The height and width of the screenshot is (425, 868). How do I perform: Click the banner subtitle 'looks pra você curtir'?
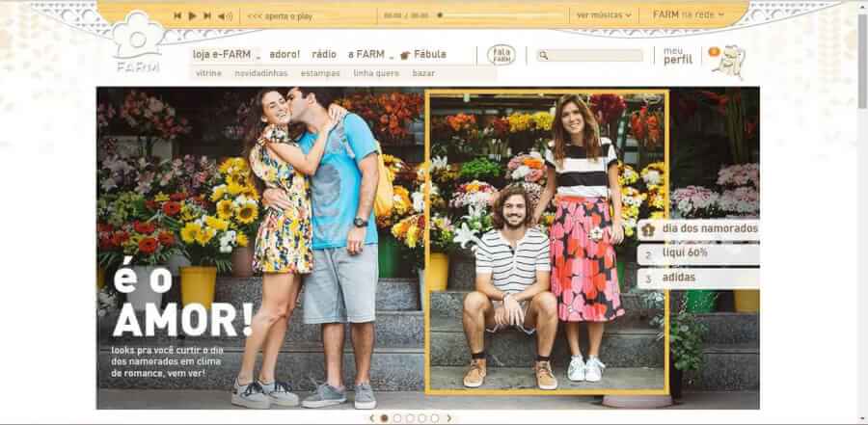click(167, 361)
